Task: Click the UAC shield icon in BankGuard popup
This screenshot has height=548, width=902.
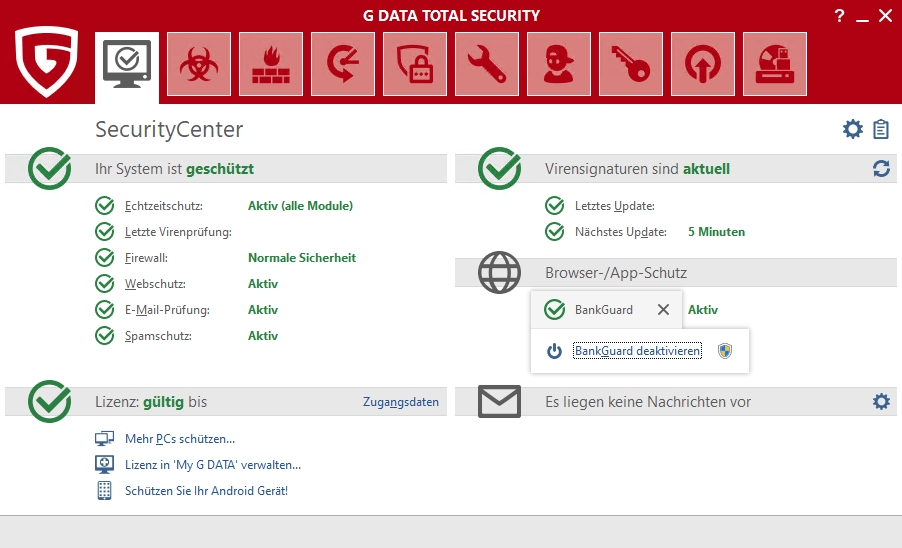Action: coord(725,351)
